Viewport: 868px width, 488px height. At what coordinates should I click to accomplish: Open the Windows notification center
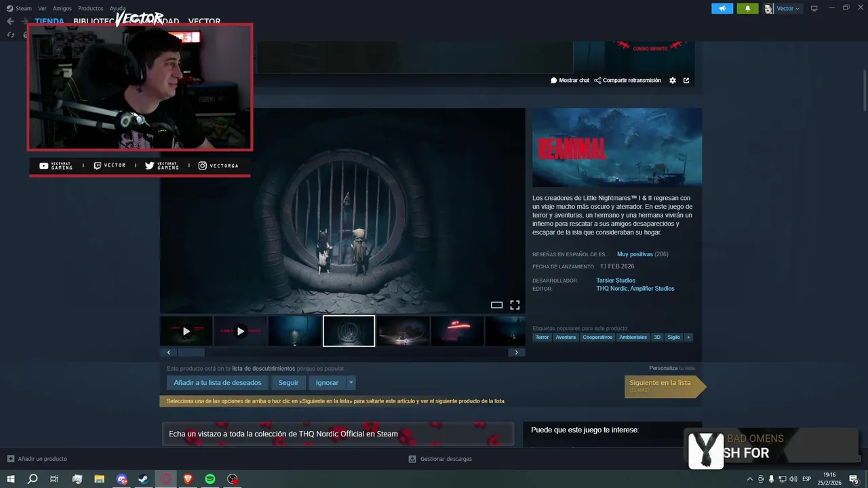coord(854,479)
